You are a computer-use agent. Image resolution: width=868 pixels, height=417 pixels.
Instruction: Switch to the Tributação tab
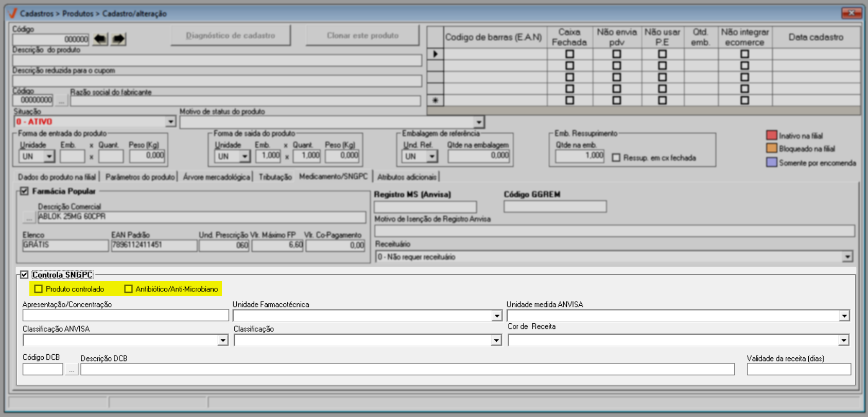[x=275, y=177]
